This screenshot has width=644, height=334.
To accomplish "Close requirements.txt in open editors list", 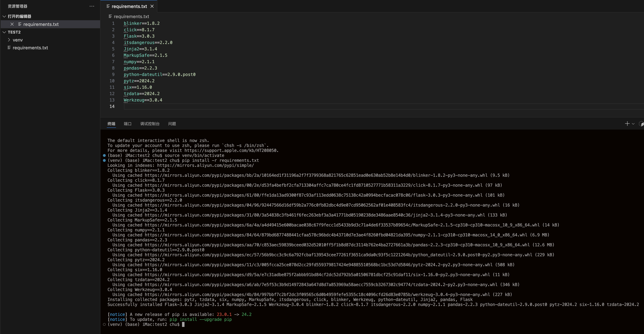I will tap(12, 24).
